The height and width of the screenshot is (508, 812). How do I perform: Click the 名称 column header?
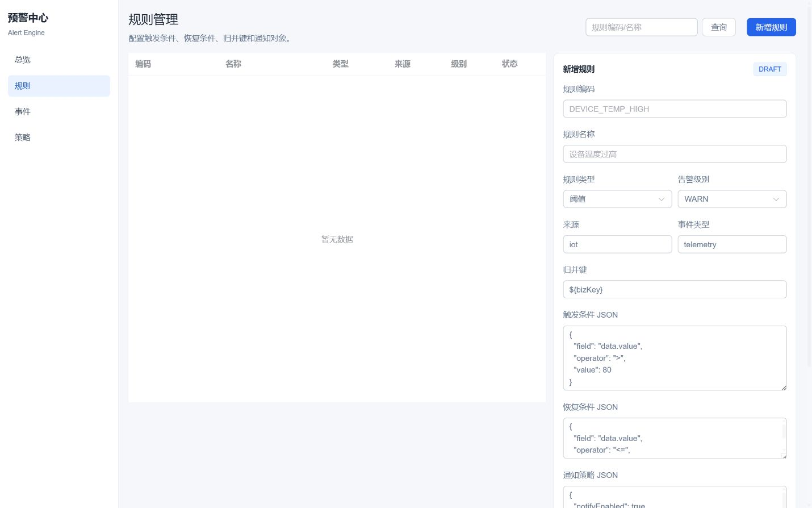233,64
